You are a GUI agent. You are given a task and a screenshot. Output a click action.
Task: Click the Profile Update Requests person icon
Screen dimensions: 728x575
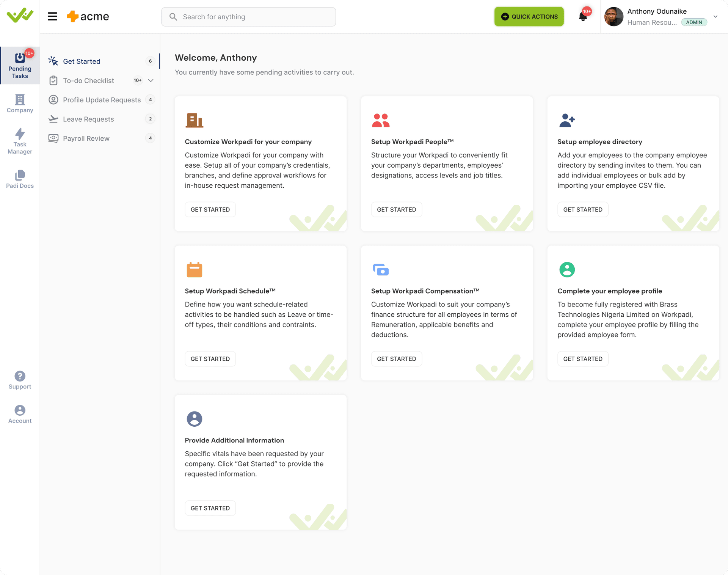[x=53, y=100]
